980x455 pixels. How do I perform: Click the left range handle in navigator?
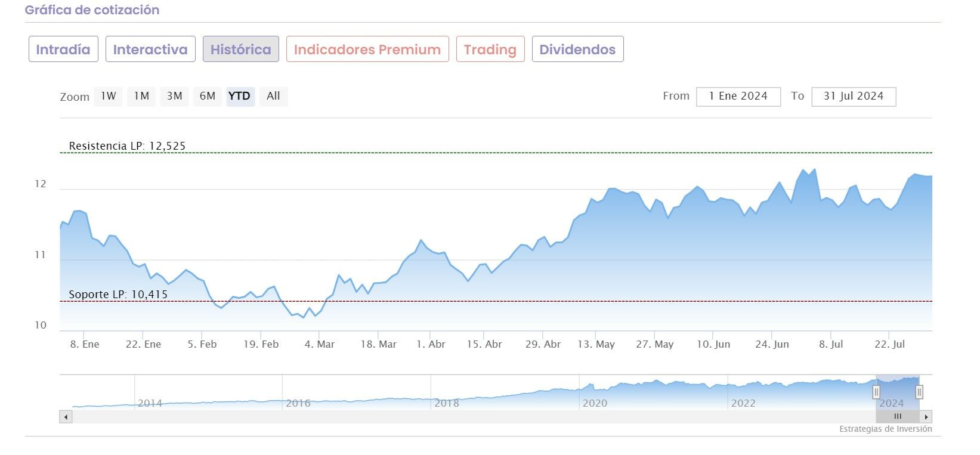click(x=876, y=392)
